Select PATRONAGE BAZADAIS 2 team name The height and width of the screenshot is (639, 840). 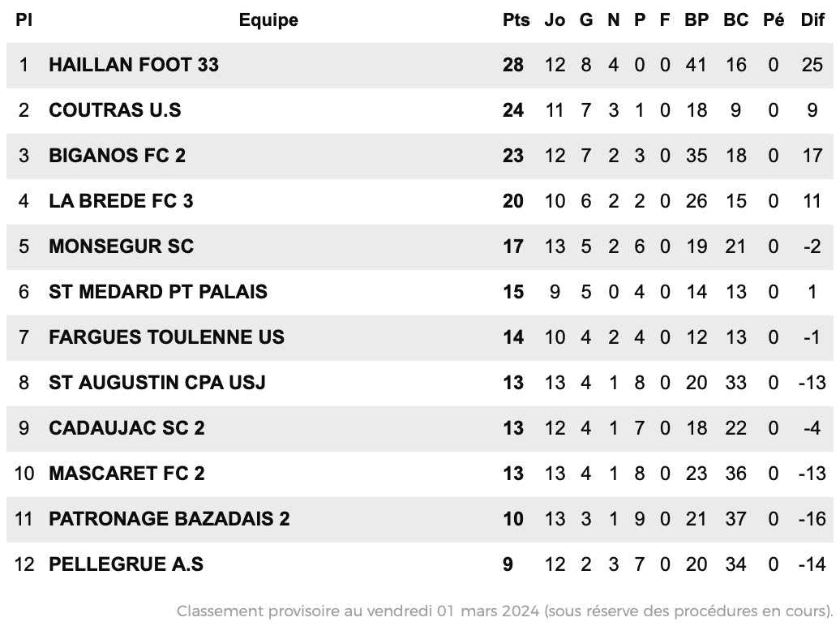(169, 519)
